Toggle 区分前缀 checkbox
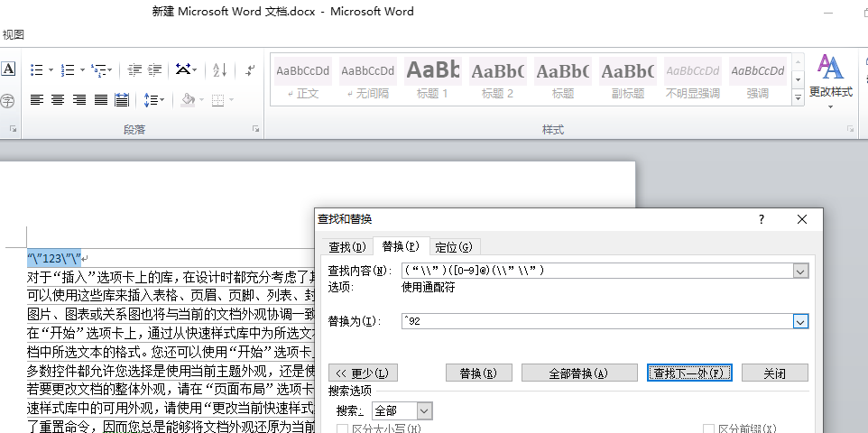The width and height of the screenshot is (868, 433). (x=708, y=428)
